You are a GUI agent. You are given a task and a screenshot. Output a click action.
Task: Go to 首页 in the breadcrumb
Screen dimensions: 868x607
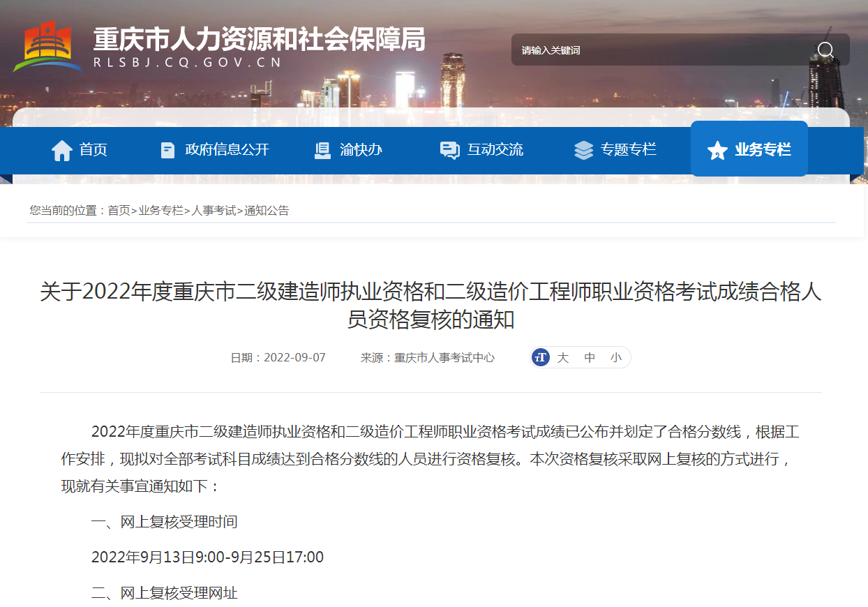(119, 210)
